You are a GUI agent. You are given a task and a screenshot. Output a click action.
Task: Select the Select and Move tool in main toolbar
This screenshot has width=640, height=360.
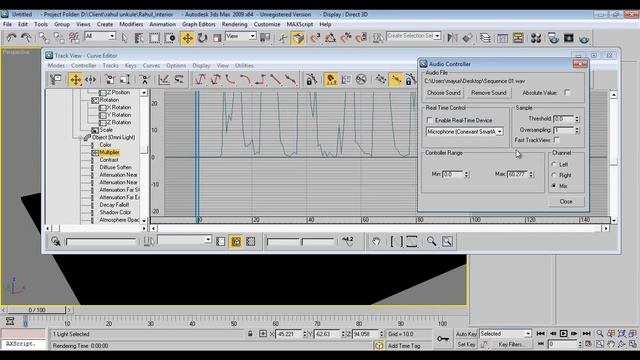click(187, 38)
